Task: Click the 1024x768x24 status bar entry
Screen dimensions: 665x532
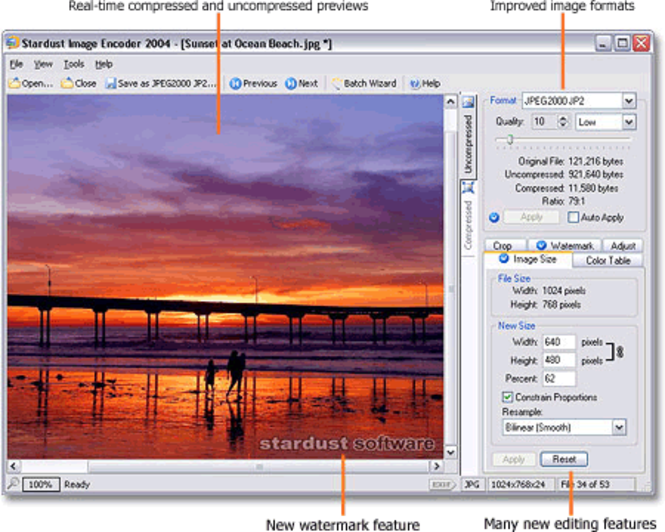Action: (520, 484)
